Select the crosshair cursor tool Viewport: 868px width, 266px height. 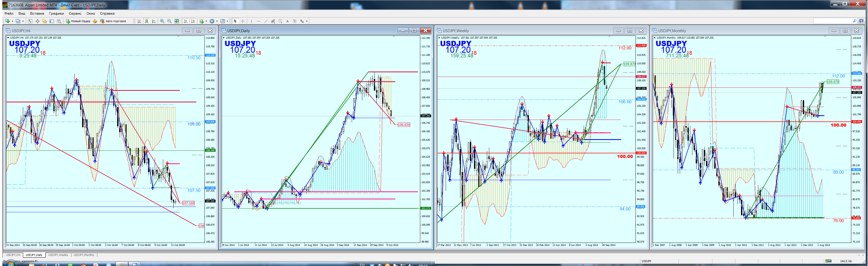click(243, 21)
